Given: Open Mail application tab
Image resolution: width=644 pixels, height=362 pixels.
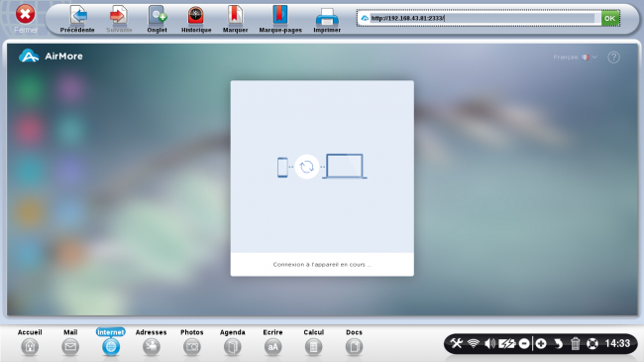Looking at the screenshot, I should tap(70, 342).
